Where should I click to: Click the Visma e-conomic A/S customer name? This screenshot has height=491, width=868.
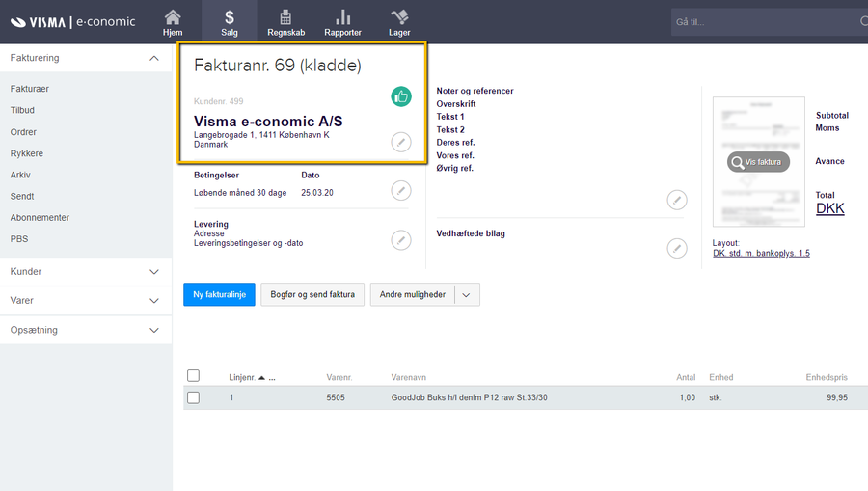point(268,122)
